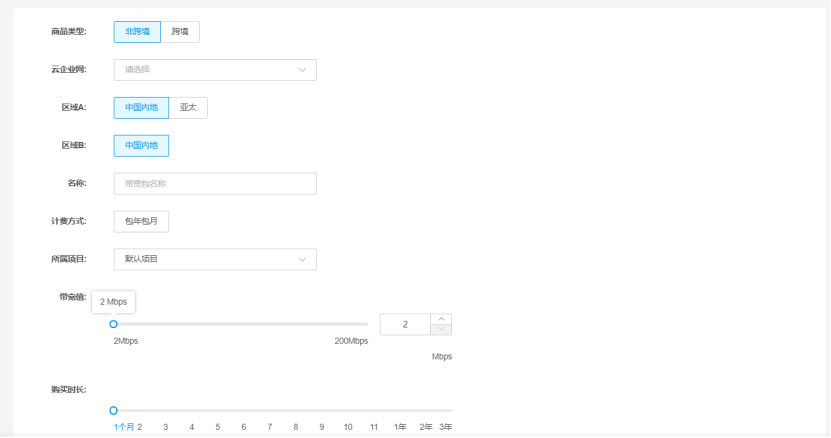The image size is (831, 438).
Task: Set purchase duration to 3年
Action: click(446, 427)
